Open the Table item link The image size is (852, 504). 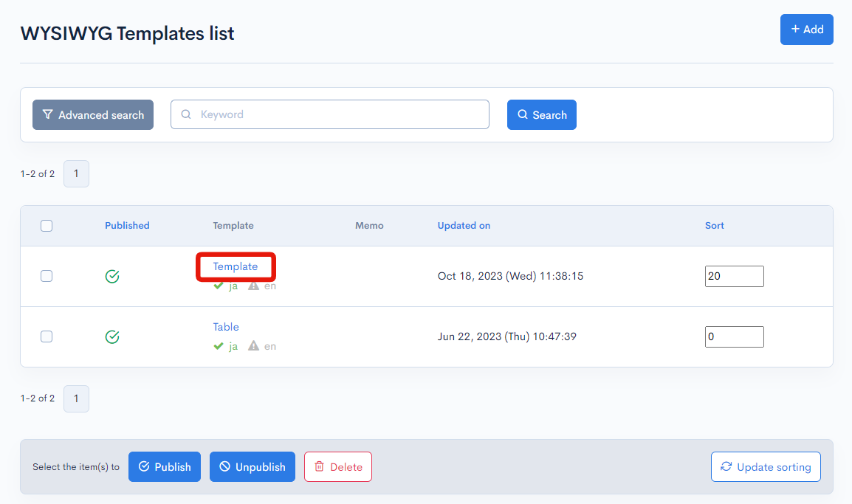226,327
